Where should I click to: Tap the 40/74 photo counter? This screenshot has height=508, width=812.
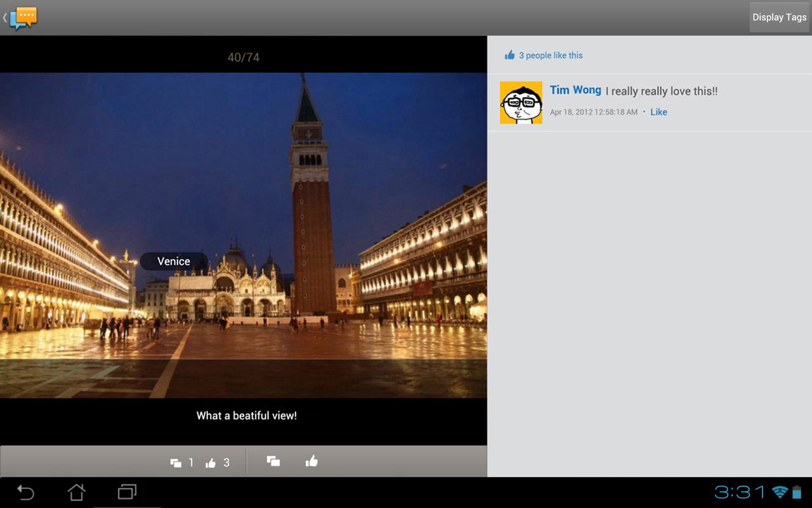[244, 57]
